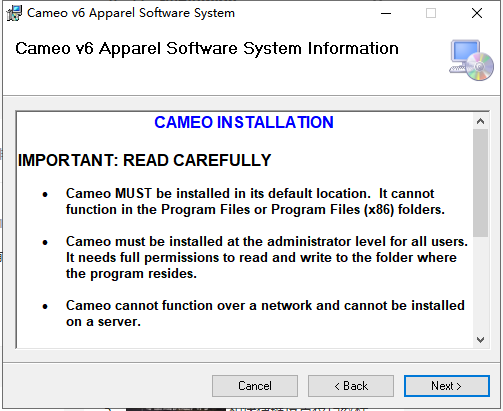Go back with the Back button
The image size is (503, 411).
351,386
